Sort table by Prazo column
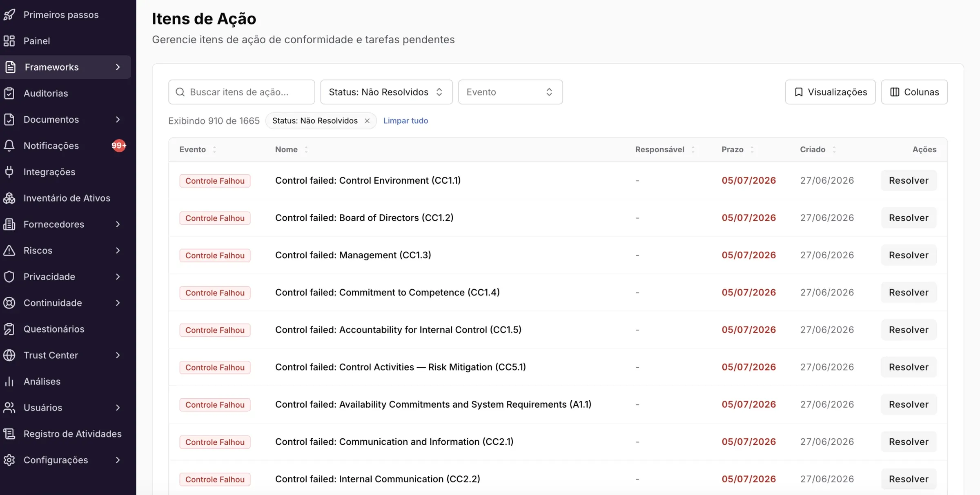Viewport: 980px width, 495px height. 752,150
